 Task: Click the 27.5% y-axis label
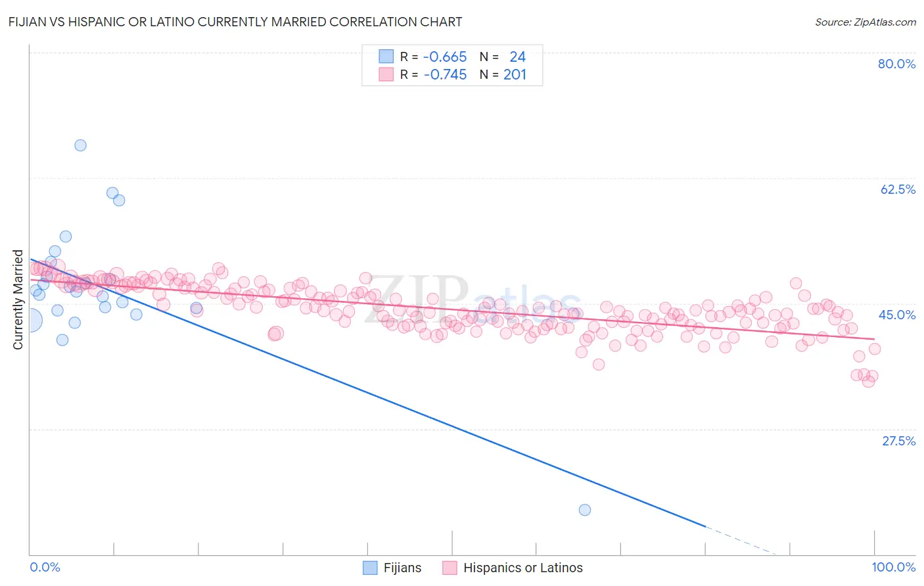898,441
